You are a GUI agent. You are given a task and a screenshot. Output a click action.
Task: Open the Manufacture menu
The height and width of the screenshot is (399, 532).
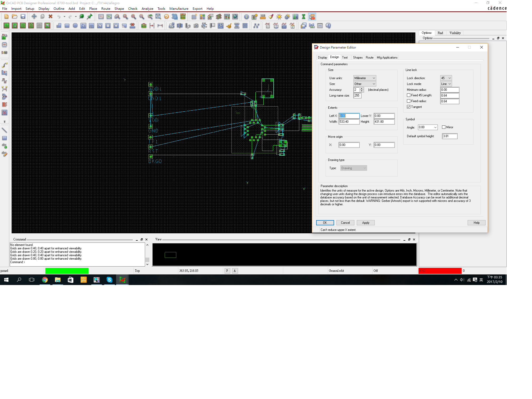pos(179,9)
